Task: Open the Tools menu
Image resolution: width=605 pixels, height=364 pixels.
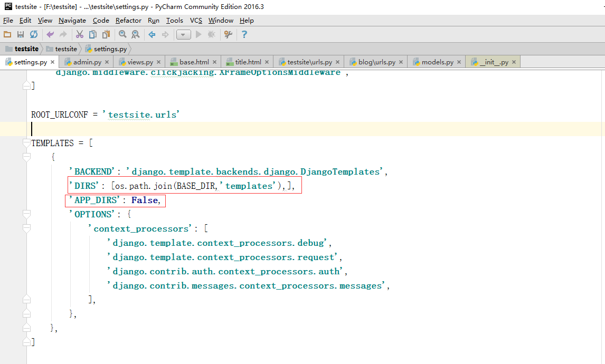Action: point(174,21)
